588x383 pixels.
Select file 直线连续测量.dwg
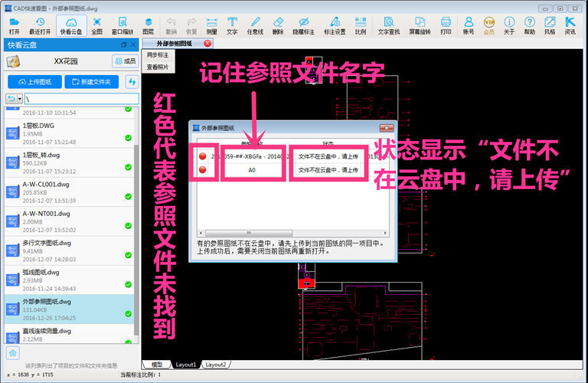coord(70,334)
